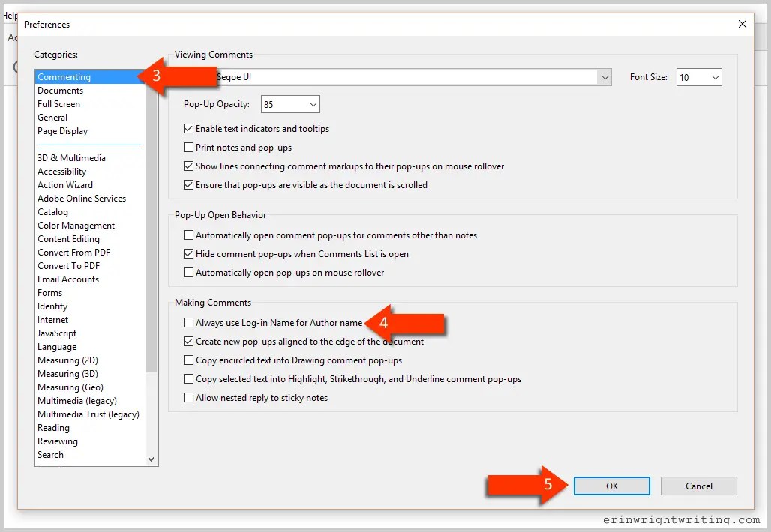Enable 'Print notes and pop-ups'
Screen dimensions: 771x532
[x=188, y=148]
